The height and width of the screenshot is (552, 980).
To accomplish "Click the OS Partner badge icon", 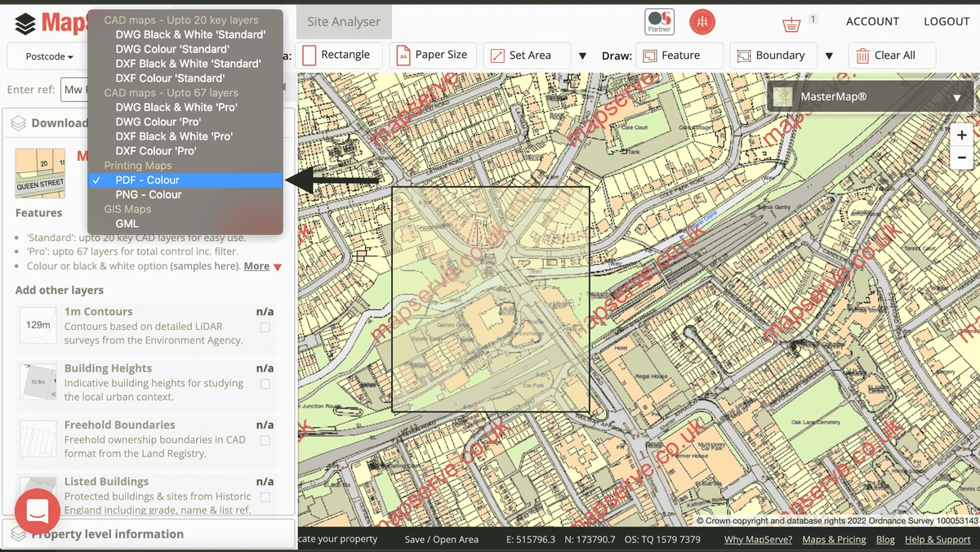I will pyautogui.click(x=659, y=21).
